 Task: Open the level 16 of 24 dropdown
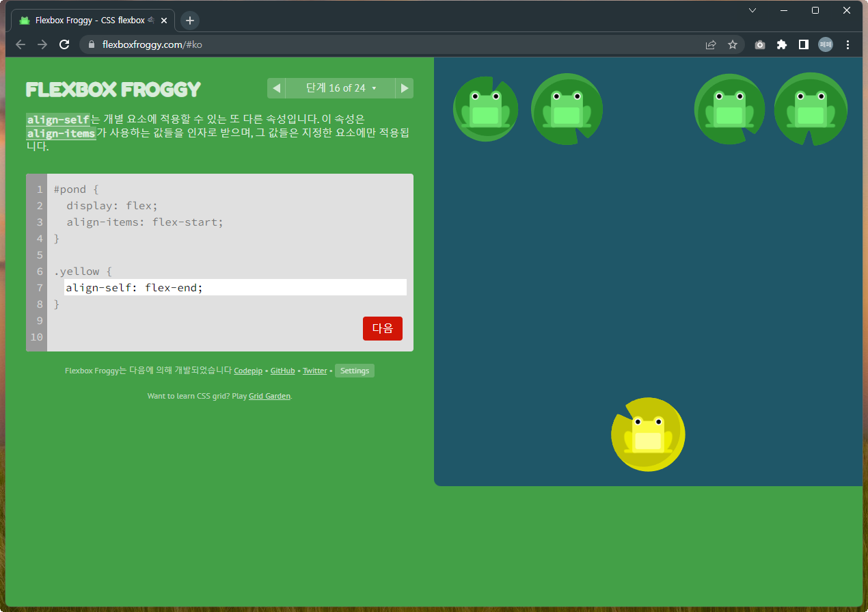tap(340, 88)
